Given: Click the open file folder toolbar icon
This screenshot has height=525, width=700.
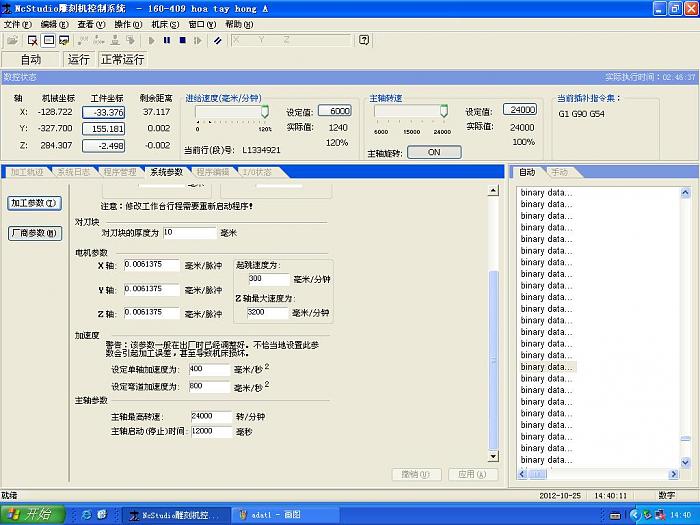Looking at the screenshot, I should pos(12,41).
